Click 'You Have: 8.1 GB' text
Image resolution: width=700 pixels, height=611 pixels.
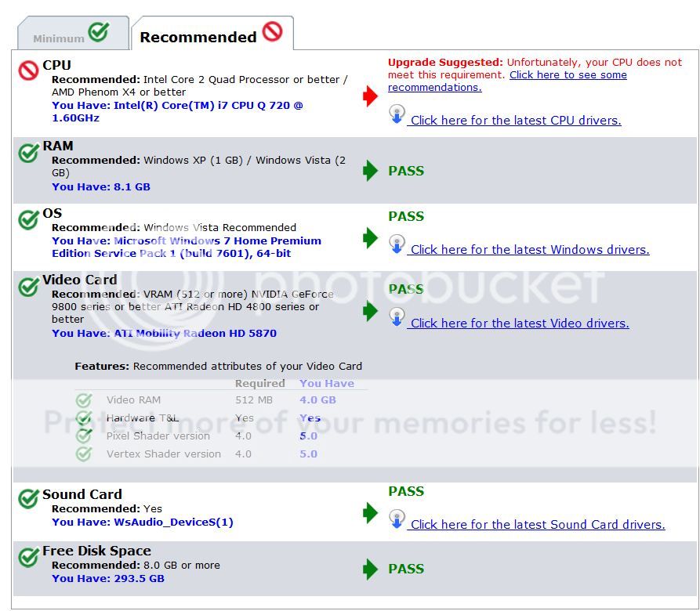click(101, 187)
